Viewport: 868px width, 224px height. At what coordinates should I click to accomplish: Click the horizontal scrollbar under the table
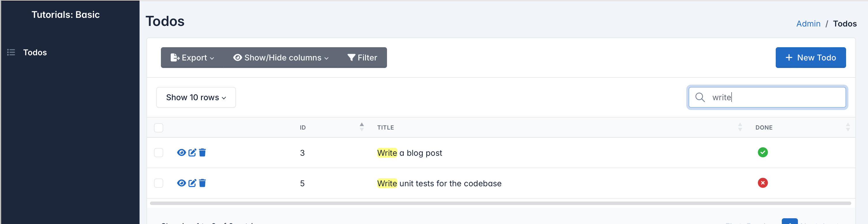(500, 203)
